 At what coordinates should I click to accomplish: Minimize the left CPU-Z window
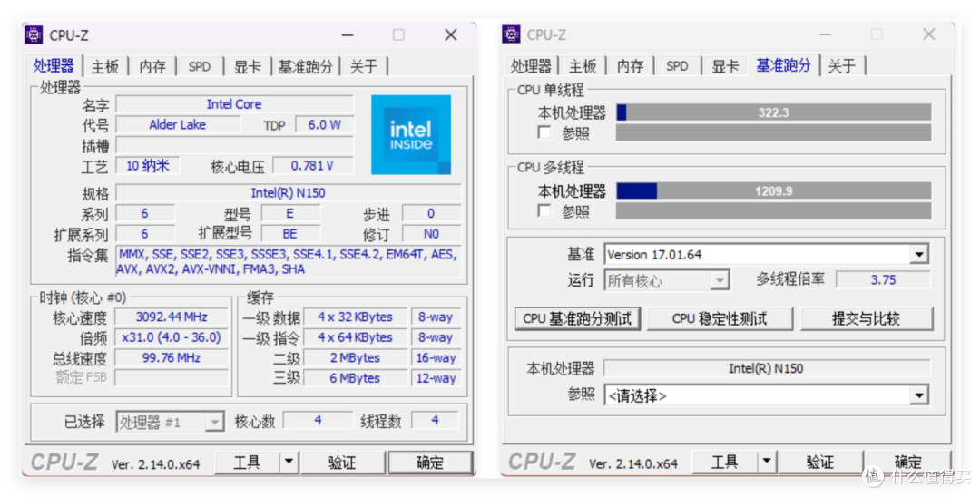(348, 35)
